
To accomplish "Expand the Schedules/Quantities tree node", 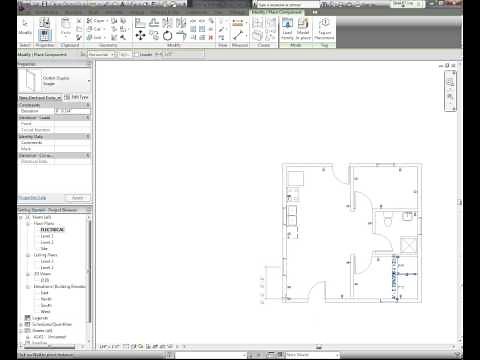I will 21,324.
